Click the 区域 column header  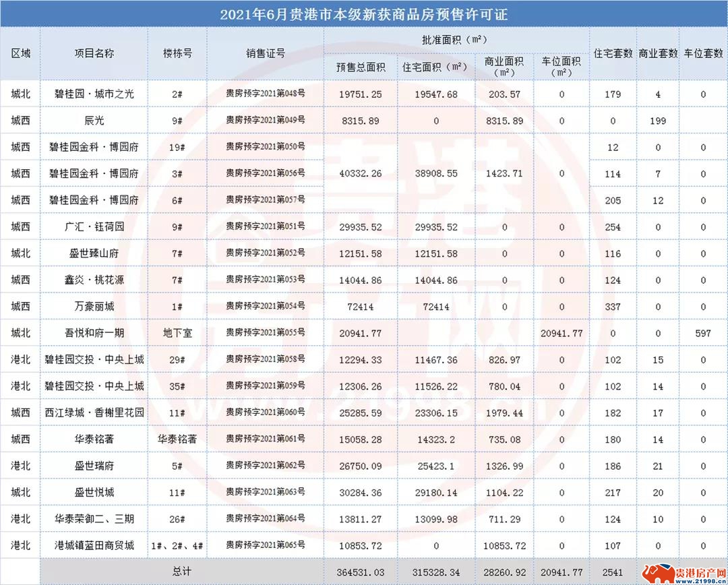coord(20,53)
